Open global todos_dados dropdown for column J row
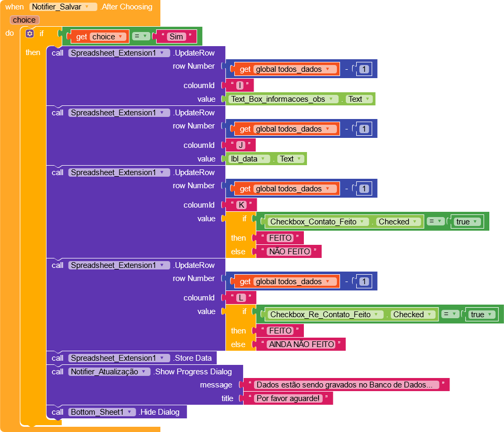Screen dimensions: 504x432 [x=295, y=129]
